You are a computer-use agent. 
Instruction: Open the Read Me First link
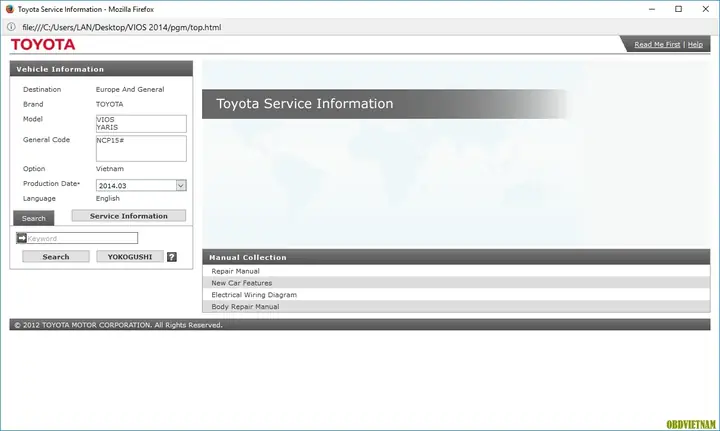pos(657,45)
